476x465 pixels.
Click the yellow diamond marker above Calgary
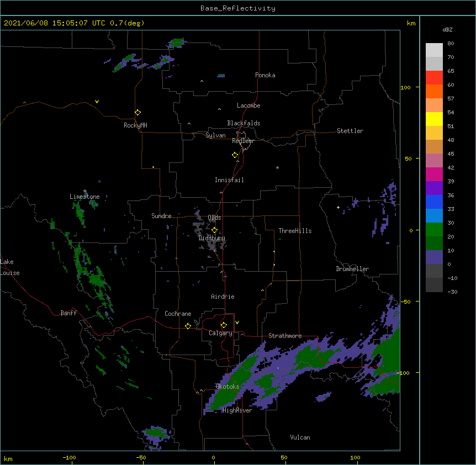point(224,325)
